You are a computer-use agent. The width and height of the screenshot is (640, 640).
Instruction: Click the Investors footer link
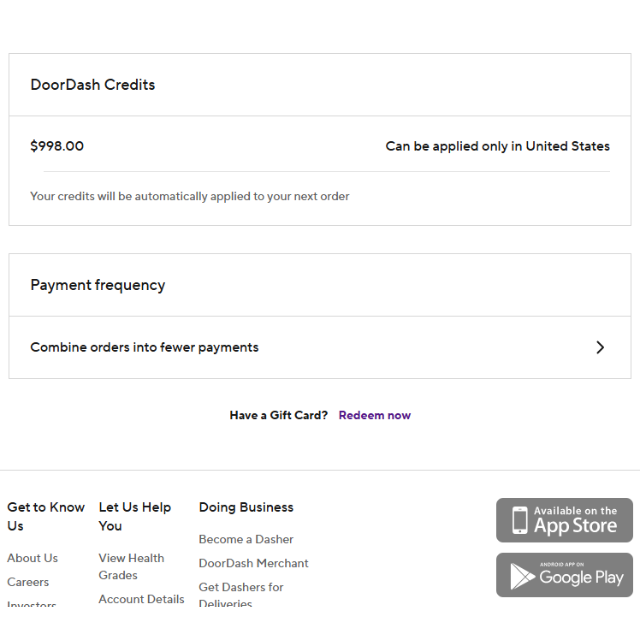31,603
